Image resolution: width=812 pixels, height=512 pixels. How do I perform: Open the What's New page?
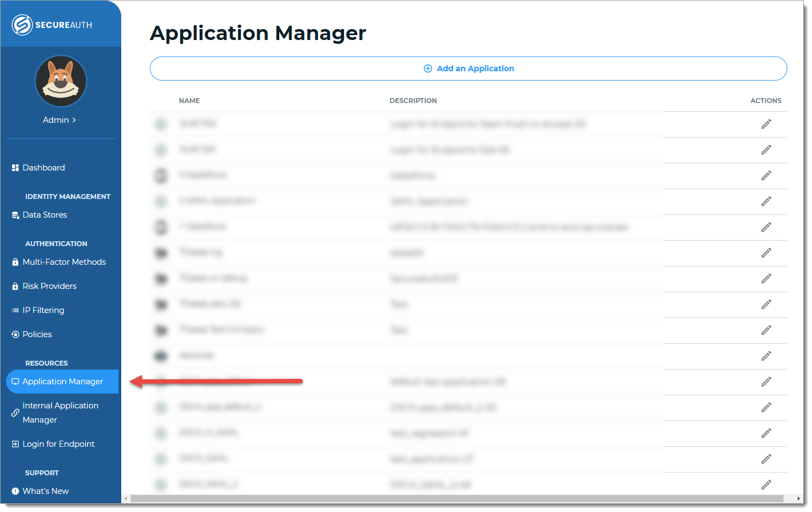point(46,491)
